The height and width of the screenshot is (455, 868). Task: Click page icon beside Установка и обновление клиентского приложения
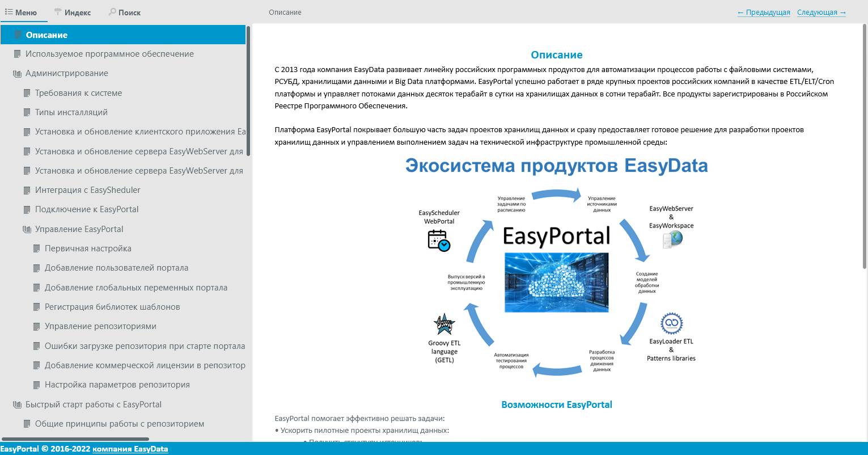[27, 132]
